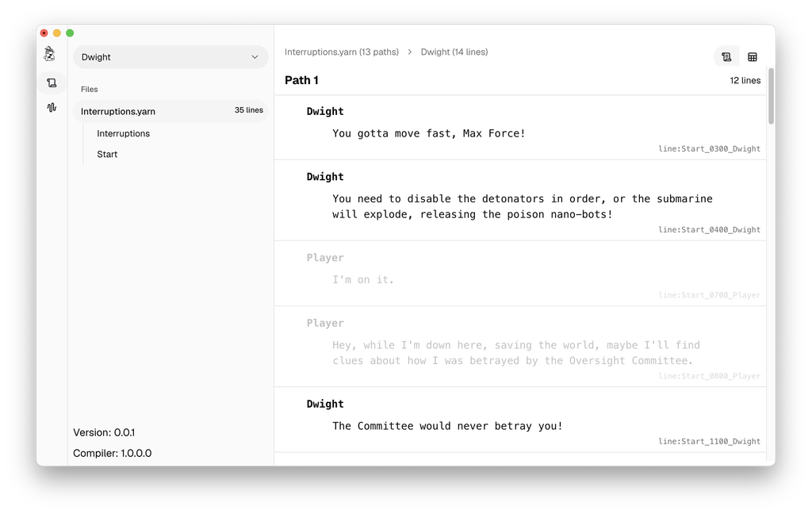The height and width of the screenshot is (514, 812).
Task: Select Interruptions.yarn file row
Action: 170,111
